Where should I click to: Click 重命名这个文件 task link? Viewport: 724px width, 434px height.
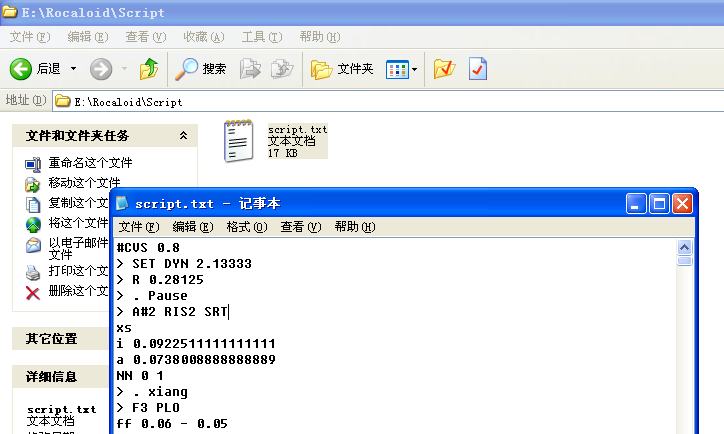pos(90,163)
